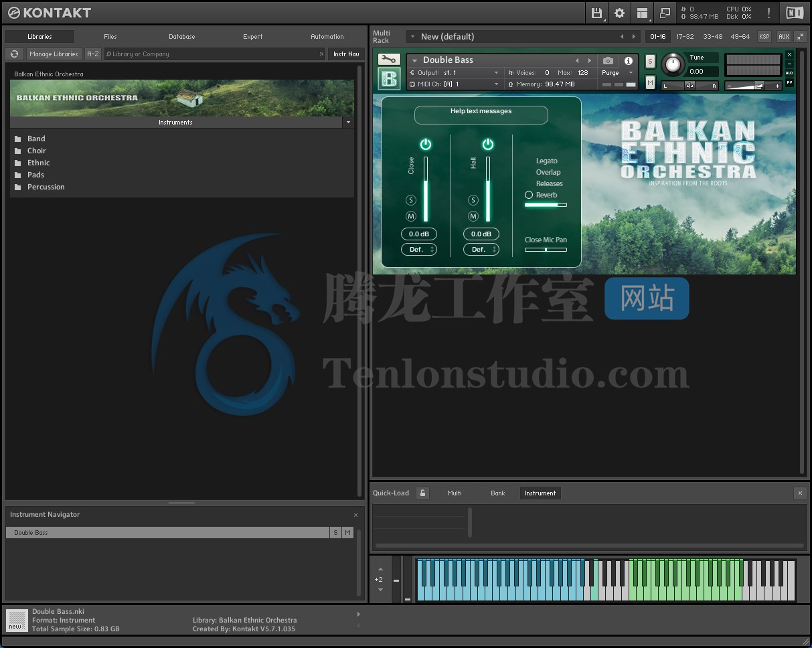Expand the info pane arrow in status bar
The height and width of the screenshot is (648, 812).
[358, 614]
